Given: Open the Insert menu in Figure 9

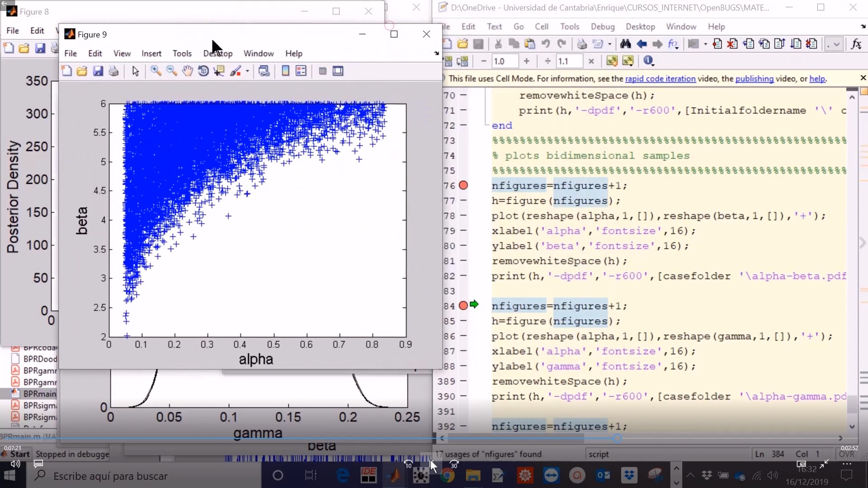Looking at the screenshot, I should 151,53.
